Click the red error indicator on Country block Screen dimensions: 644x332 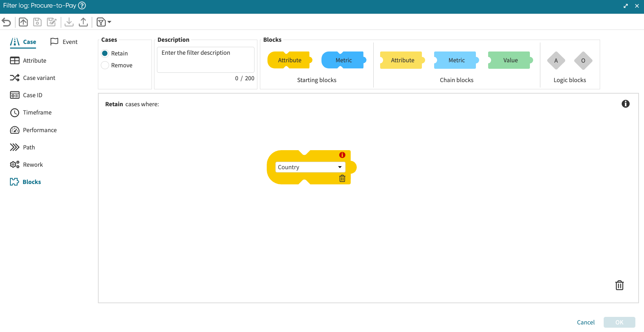(342, 155)
